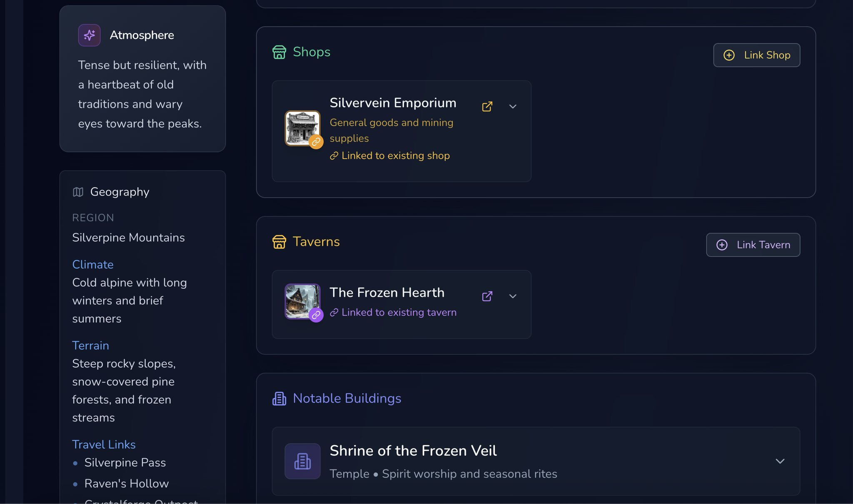Click the Geography map icon
Viewport: 853px width, 504px height.
point(78,192)
